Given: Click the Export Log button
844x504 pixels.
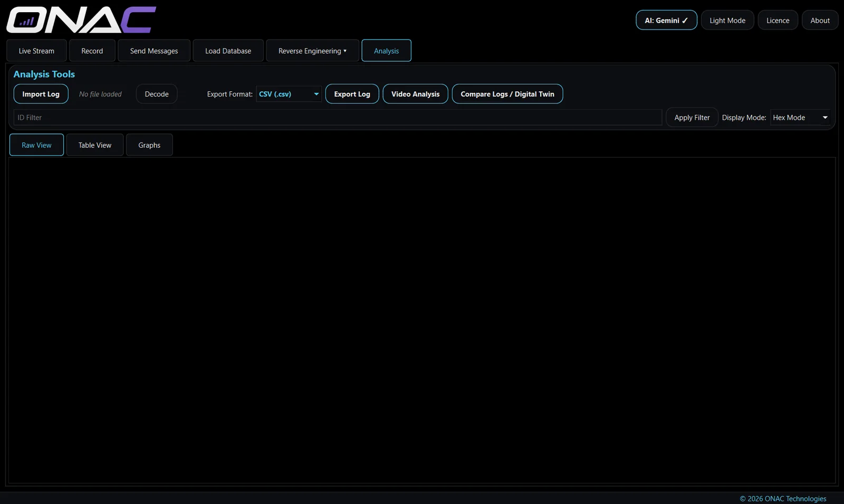Looking at the screenshot, I should [x=352, y=94].
